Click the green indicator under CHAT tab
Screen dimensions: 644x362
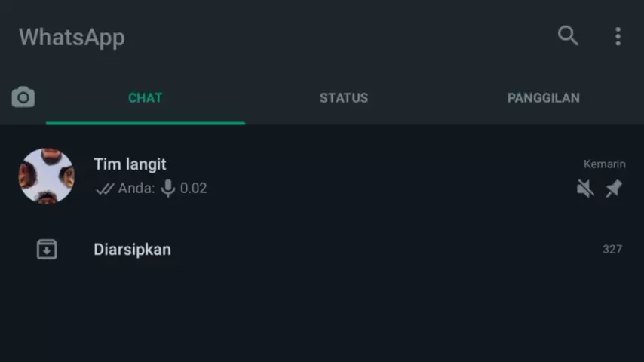pyautogui.click(x=145, y=123)
